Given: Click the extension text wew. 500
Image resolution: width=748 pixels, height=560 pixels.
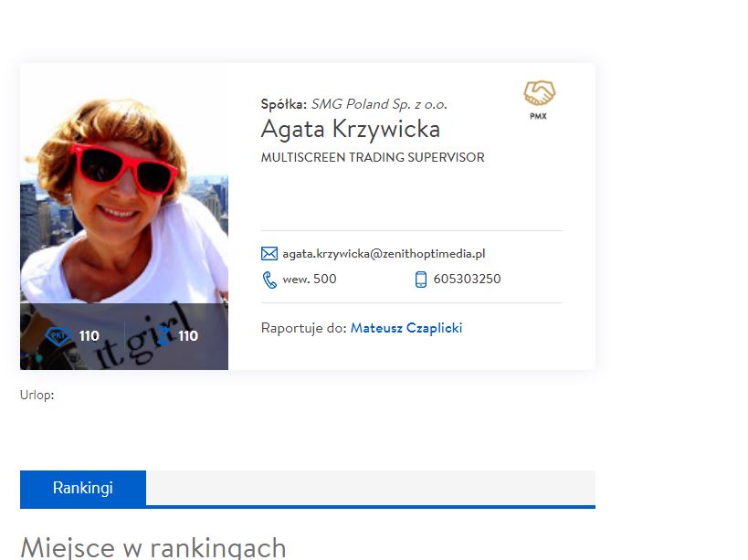Looking at the screenshot, I should point(310,279).
